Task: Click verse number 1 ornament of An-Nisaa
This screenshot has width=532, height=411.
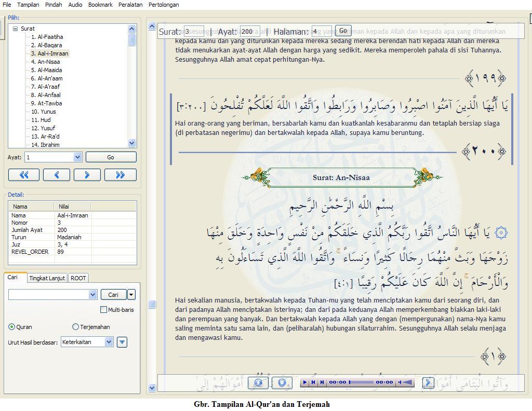Action: point(493,357)
